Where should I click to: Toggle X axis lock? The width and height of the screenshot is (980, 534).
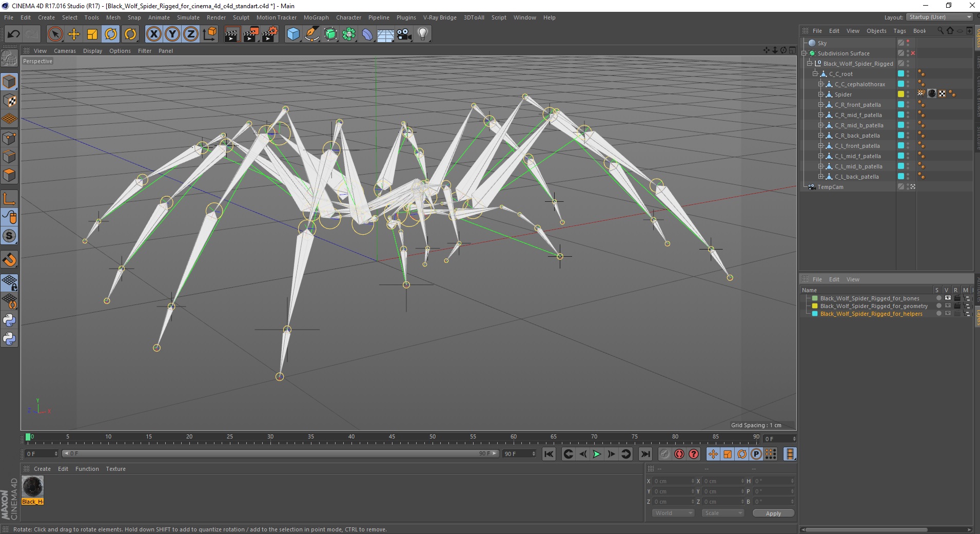pyautogui.click(x=153, y=34)
